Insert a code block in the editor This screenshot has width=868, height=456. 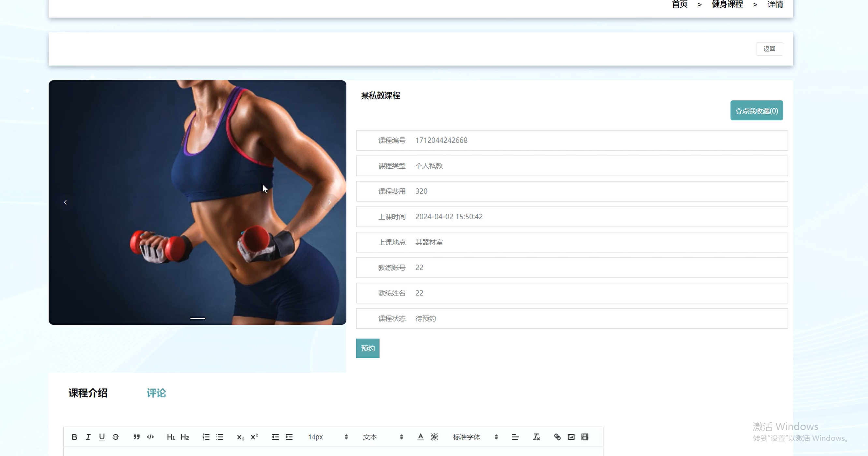point(150,437)
